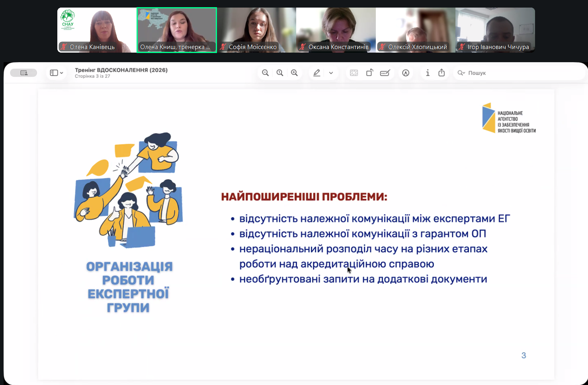Click the actual size magnifier icon

click(x=280, y=73)
